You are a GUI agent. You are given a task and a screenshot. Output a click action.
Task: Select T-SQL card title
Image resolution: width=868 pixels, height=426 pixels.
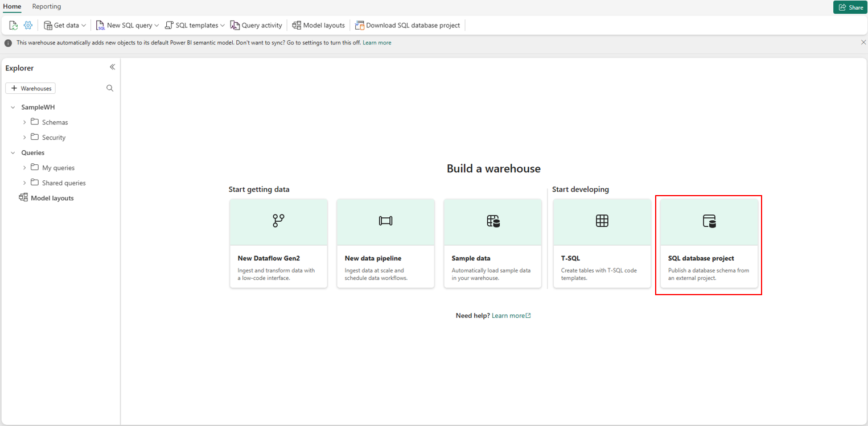click(570, 258)
